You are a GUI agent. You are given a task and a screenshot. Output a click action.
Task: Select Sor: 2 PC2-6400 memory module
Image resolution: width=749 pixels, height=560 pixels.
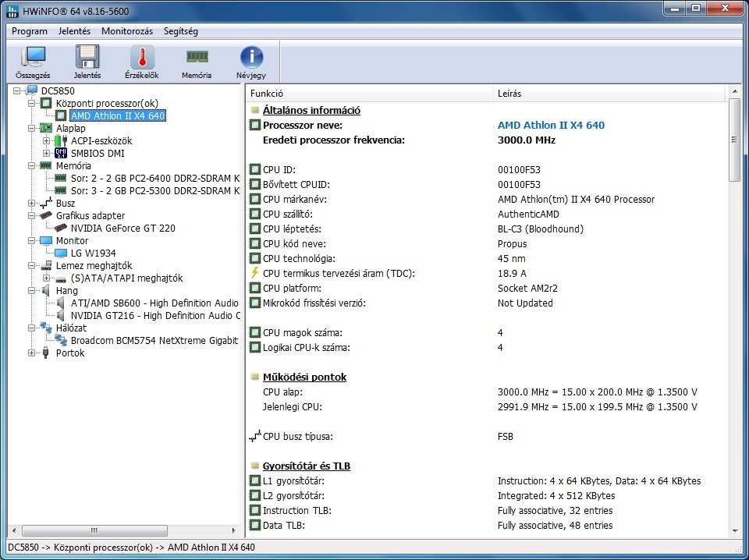(x=154, y=178)
